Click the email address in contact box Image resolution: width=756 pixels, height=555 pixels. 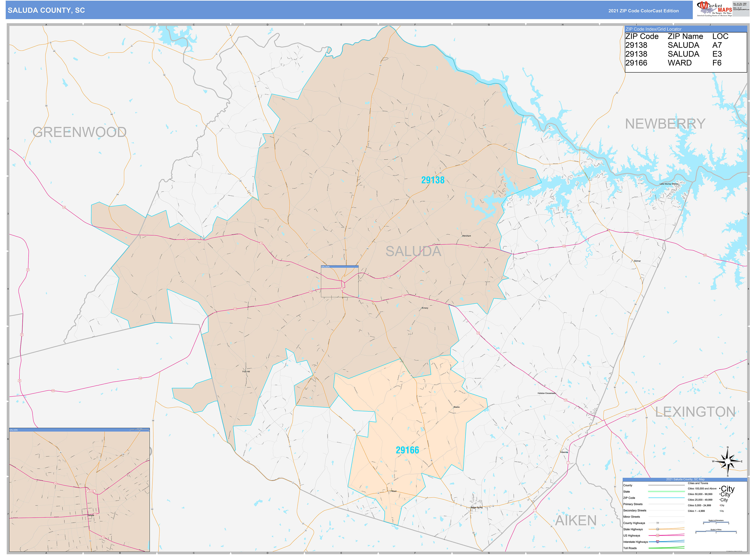pyautogui.click(x=741, y=9)
